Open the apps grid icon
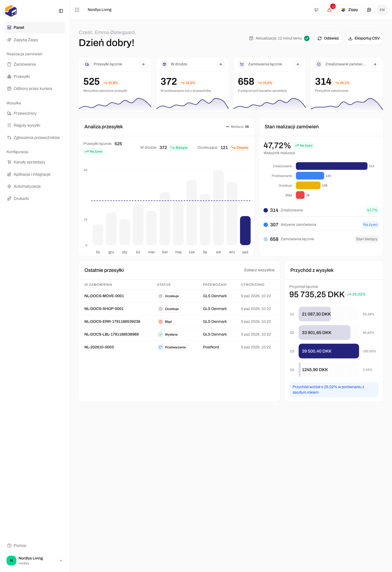This screenshot has height=572, width=392. pos(77,10)
